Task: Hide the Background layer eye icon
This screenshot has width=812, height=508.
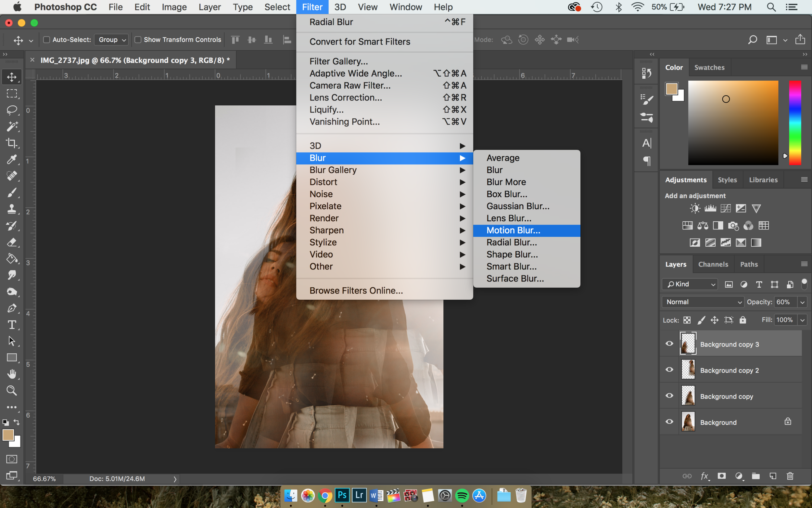Action: pos(669,422)
